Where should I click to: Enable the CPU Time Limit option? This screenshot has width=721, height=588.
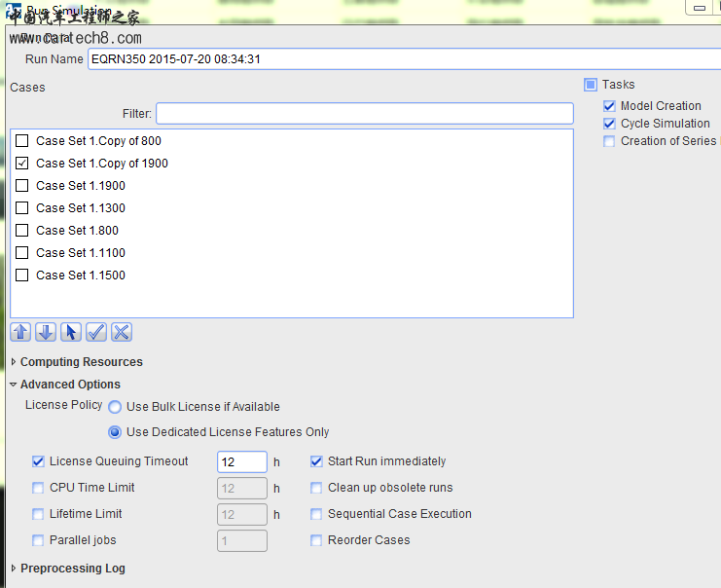click(38, 488)
